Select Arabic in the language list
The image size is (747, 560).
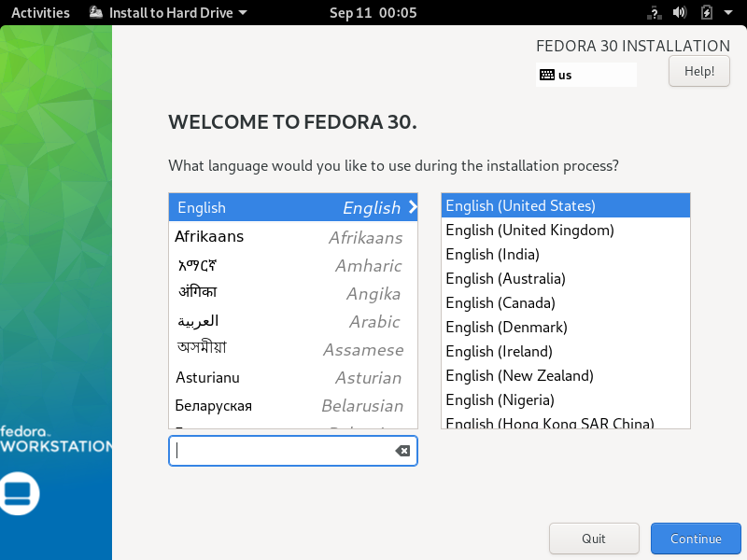click(x=293, y=321)
